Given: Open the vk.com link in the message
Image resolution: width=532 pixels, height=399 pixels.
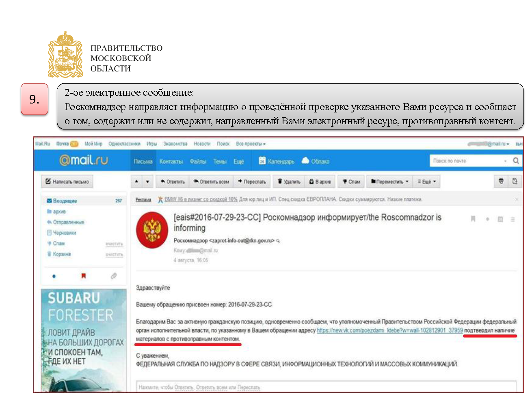Looking at the screenshot, I should coord(390,330).
